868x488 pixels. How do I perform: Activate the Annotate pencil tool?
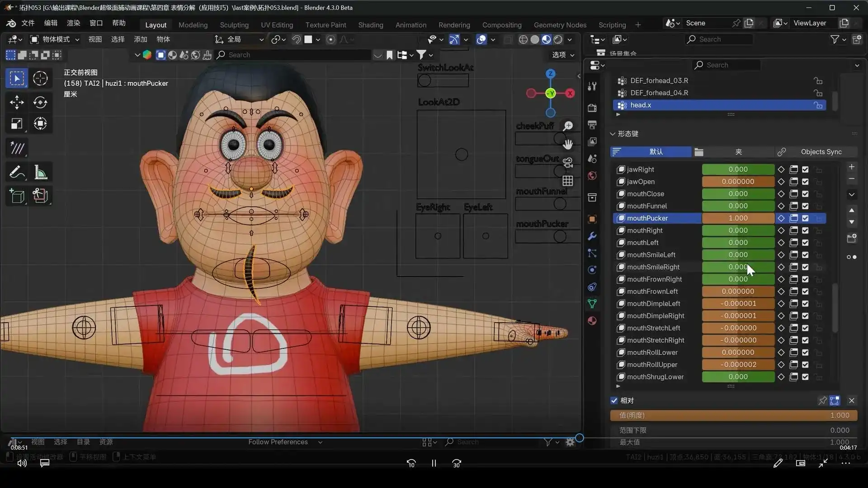[x=17, y=172]
